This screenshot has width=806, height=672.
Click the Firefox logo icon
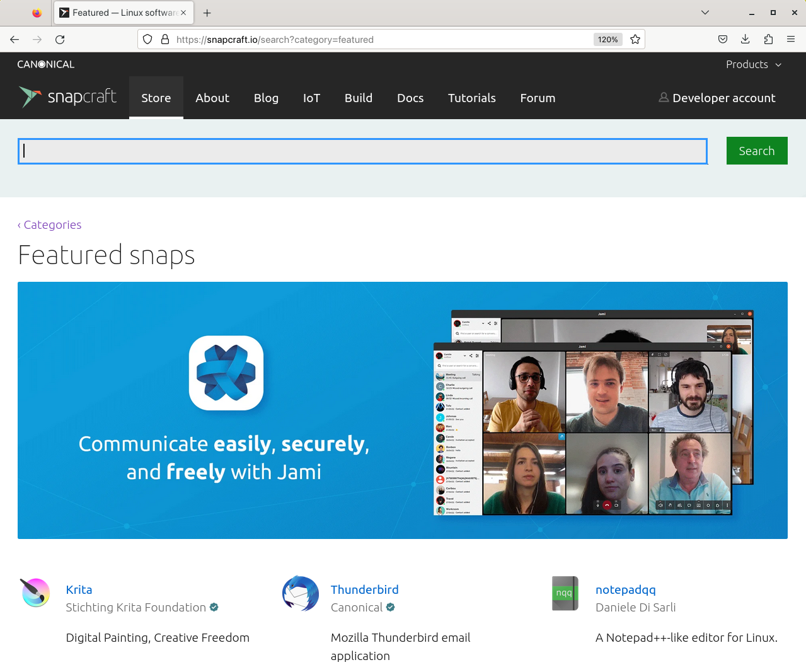coord(37,13)
